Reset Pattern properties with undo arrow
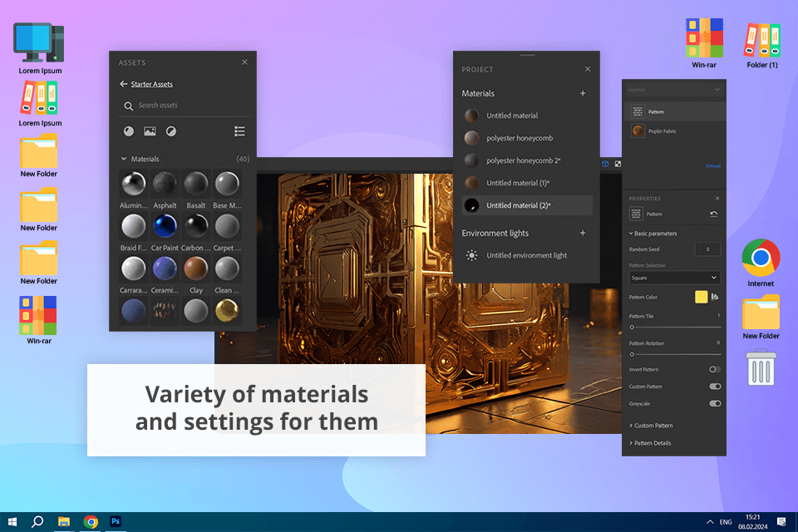Screen dimensions: 798x532 pos(713,214)
